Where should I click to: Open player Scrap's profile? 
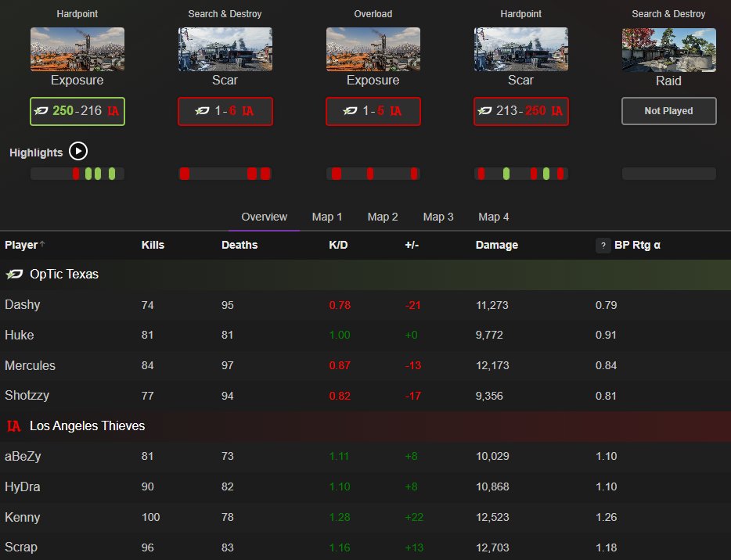pyautogui.click(x=21, y=547)
